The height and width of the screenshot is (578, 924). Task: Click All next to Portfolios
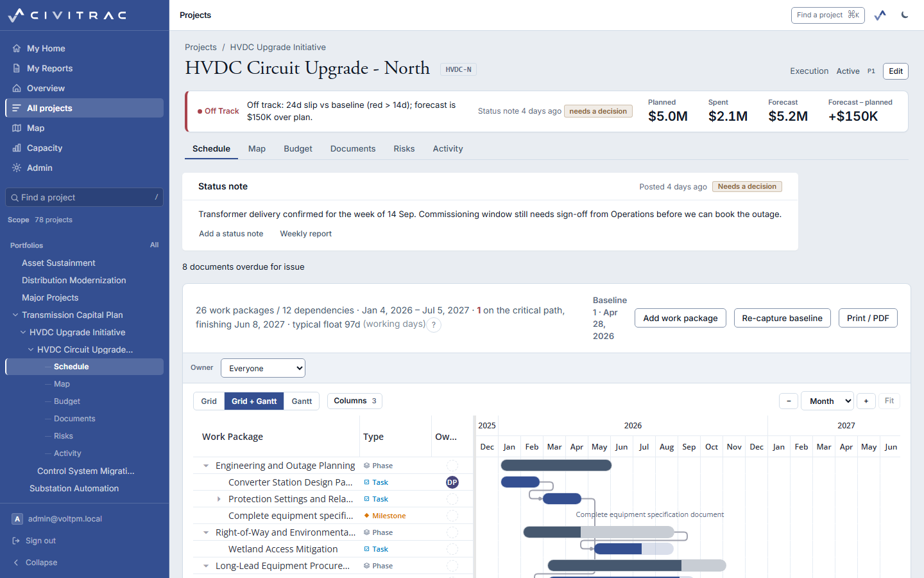154,245
